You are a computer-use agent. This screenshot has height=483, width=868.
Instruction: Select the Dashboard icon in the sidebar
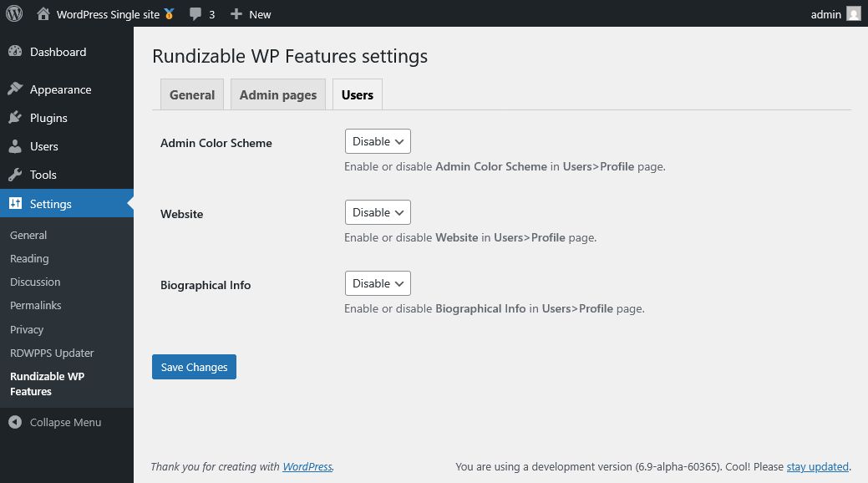point(17,52)
